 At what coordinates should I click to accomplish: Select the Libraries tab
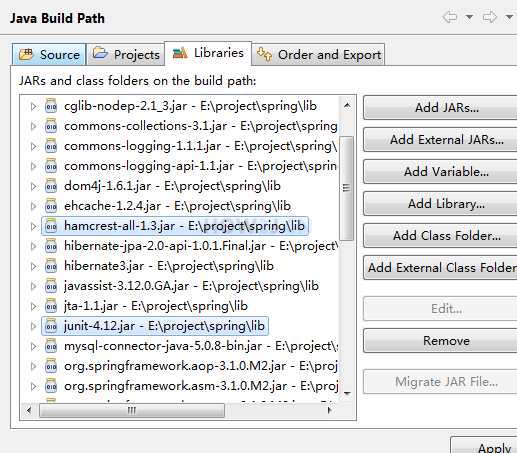pyautogui.click(x=208, y=53)
